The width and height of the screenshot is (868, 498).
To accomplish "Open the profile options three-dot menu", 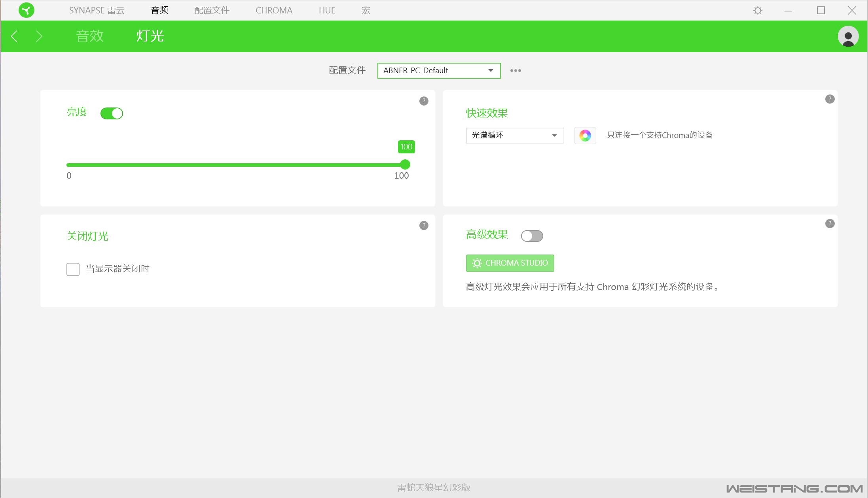I will (515, 71).
